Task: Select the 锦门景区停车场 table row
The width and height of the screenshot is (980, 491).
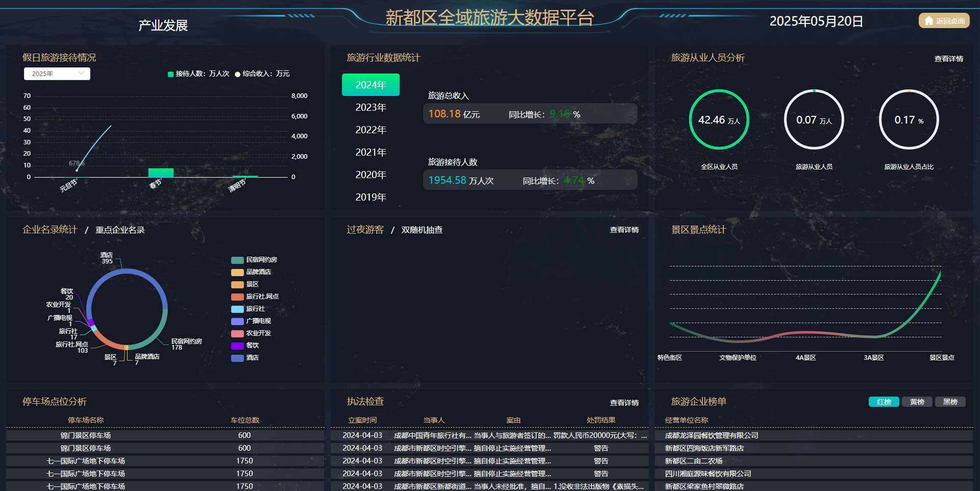Action: pos(87,435)
